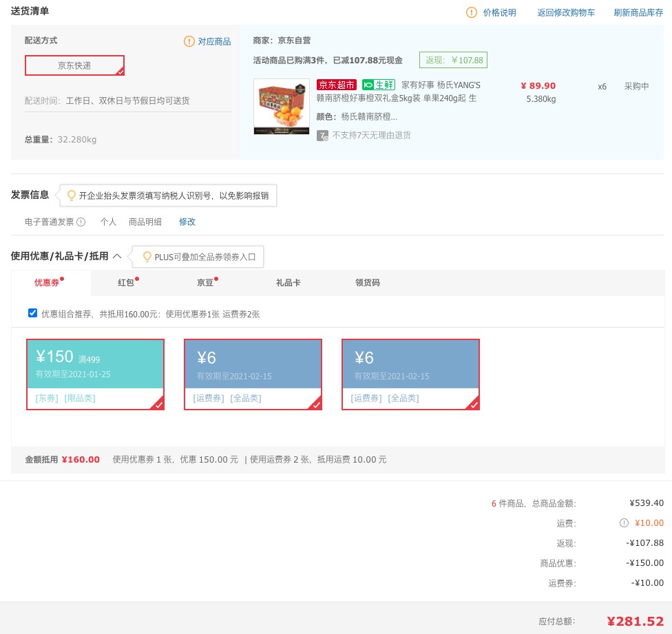
Task: Click the 返现: ¥107.88 cashback tag
Action: [454, 61]
